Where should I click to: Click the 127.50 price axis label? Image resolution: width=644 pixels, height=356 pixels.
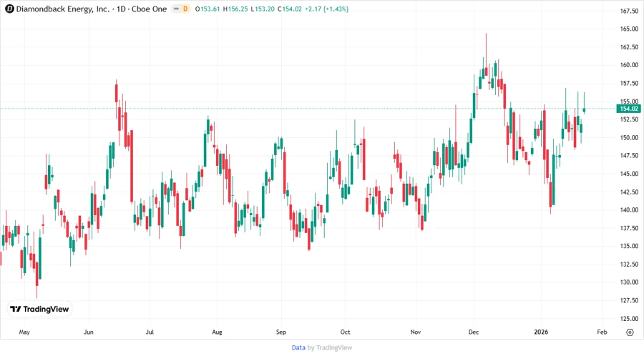click(629, 300)
